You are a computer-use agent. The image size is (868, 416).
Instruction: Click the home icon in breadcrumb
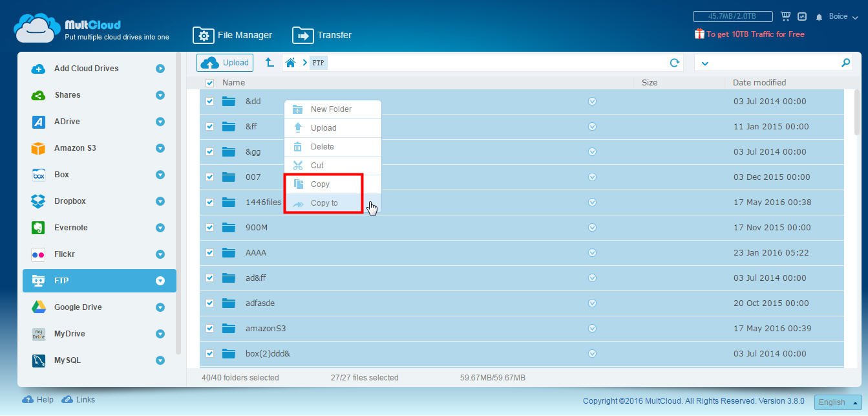(291, 63)
